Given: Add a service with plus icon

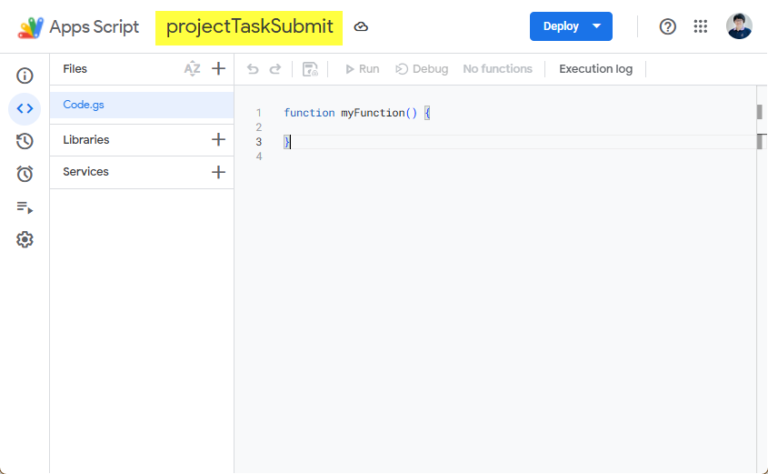Looking at the screenshot, I should click(218, 172).
